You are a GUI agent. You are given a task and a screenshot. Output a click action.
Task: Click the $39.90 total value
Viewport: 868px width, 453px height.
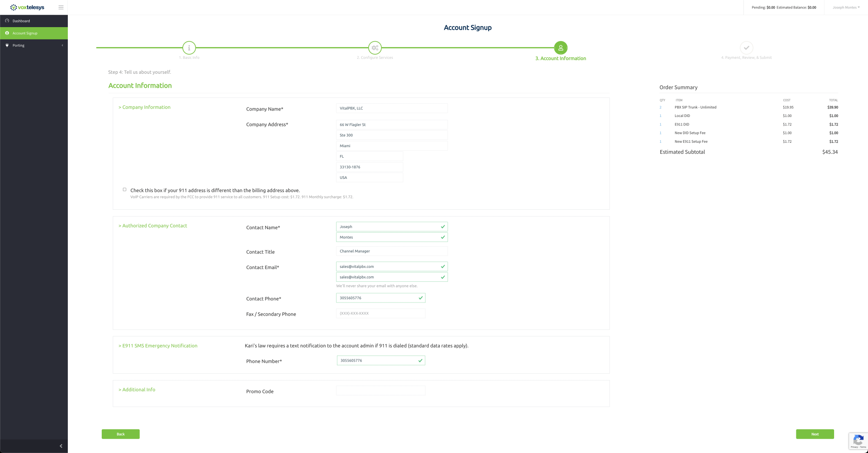point(832,107)
